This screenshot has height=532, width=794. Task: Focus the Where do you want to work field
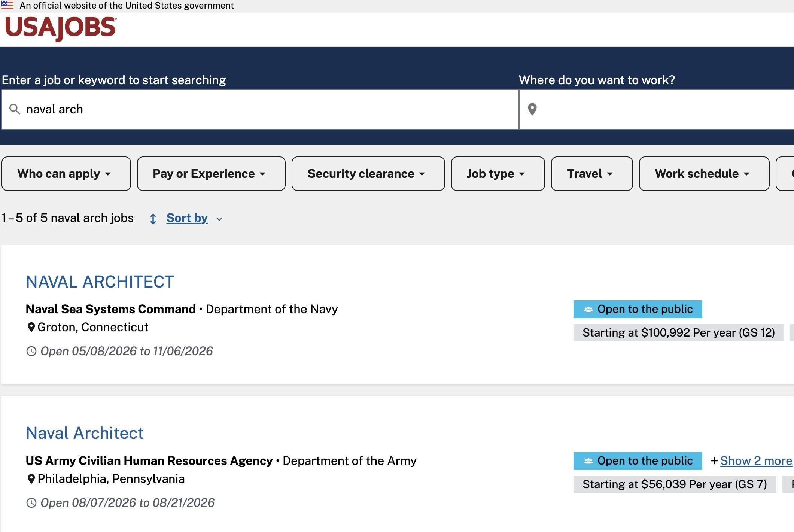pos(657,109)
